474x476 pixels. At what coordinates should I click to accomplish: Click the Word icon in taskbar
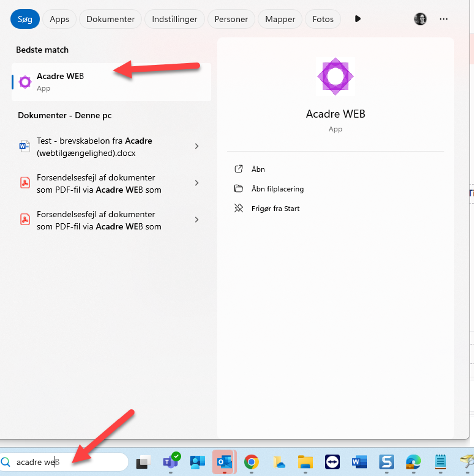click(359, 462)
